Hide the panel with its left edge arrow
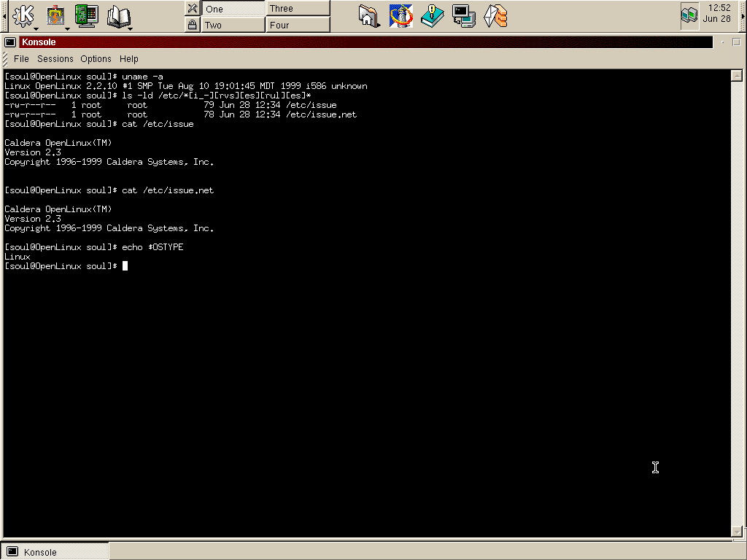This screenshot has height=560, width=747. [x=4, y=16]
